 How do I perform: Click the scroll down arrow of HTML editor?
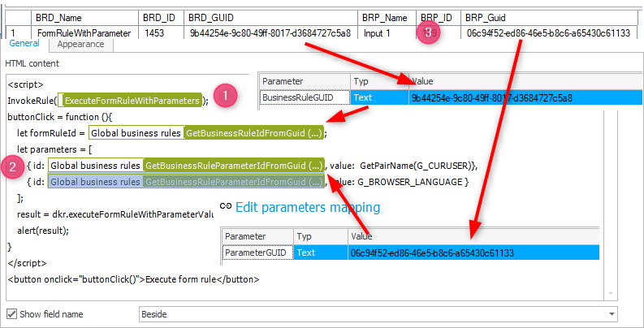(x=611, y=294)
